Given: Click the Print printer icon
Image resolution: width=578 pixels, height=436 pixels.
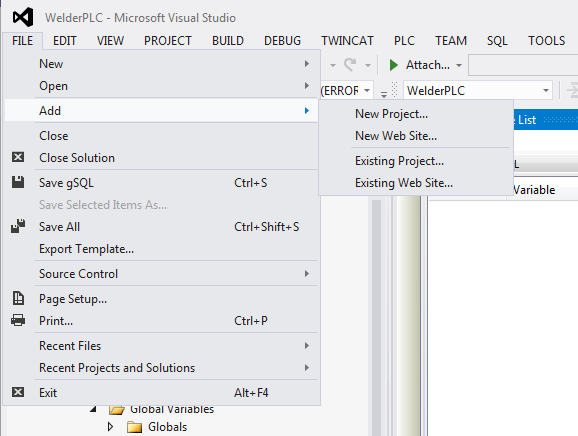Looking at the screenshot, I should tap(18, 320).
